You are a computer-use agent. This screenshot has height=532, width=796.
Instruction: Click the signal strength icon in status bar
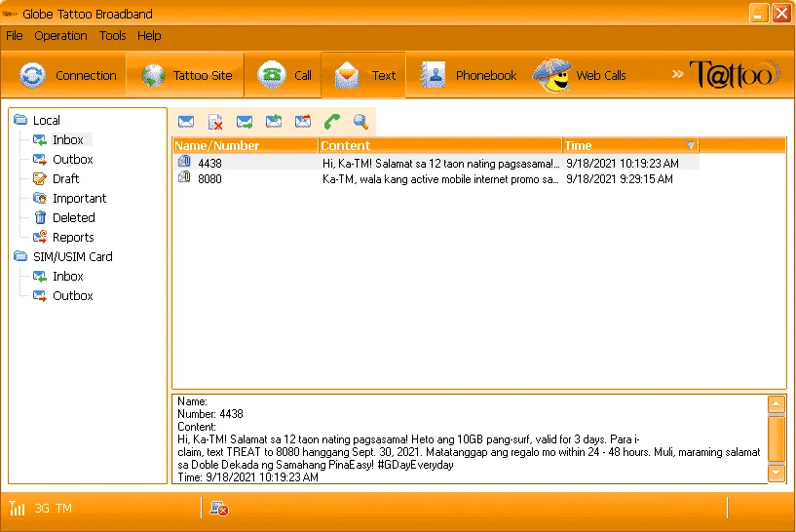coord(17,508)
